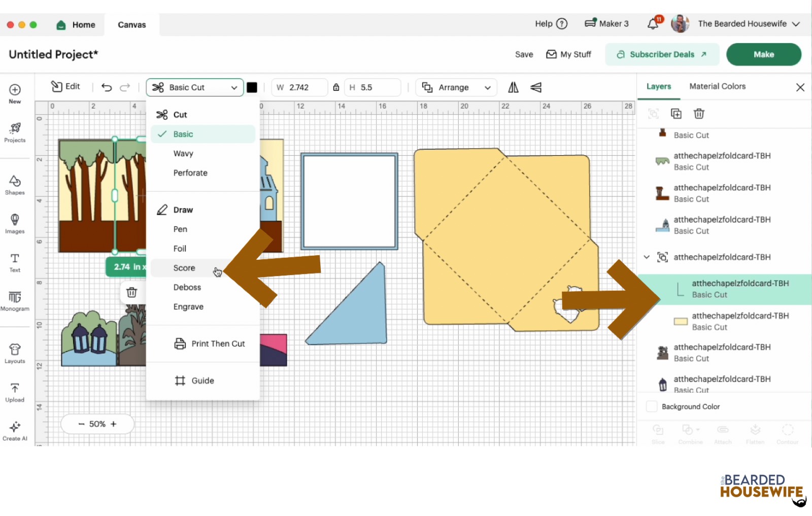Flip the selection with the Flip icon
Image resolution: width=812 pixels, height=516 pixels.
tap(513, 87)
